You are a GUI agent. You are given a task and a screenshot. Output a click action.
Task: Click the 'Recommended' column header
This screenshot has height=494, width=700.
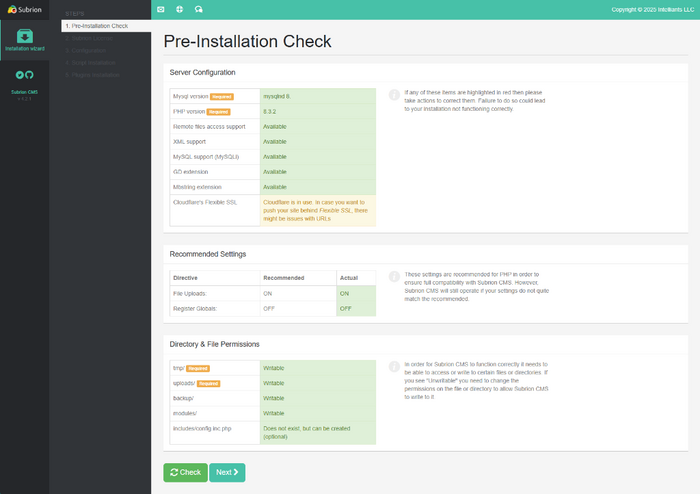(x=283, y=278)
